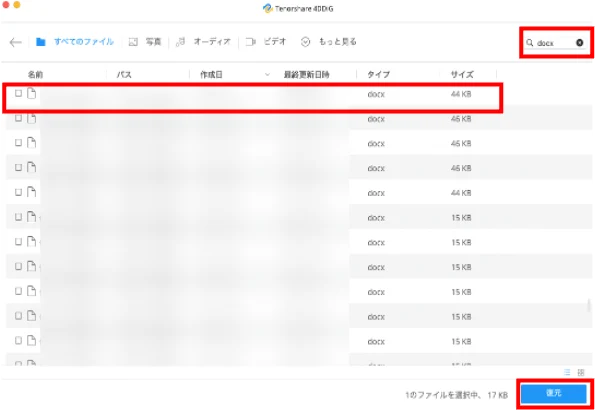Sort by the タイプ column header

378,74
